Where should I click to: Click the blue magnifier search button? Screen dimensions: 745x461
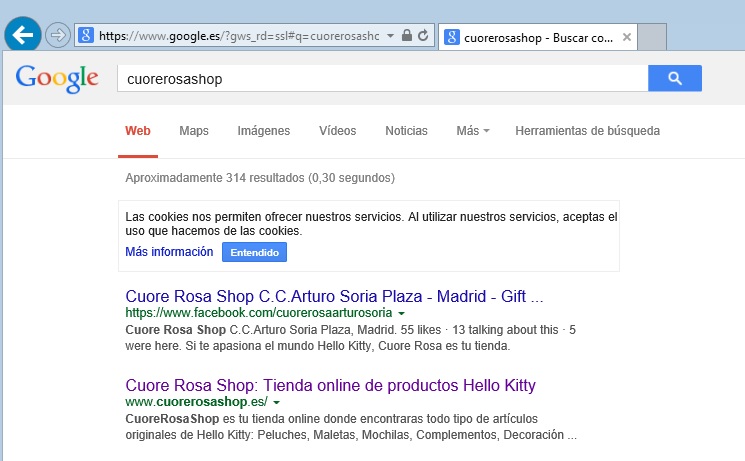[x=675, y=78]
